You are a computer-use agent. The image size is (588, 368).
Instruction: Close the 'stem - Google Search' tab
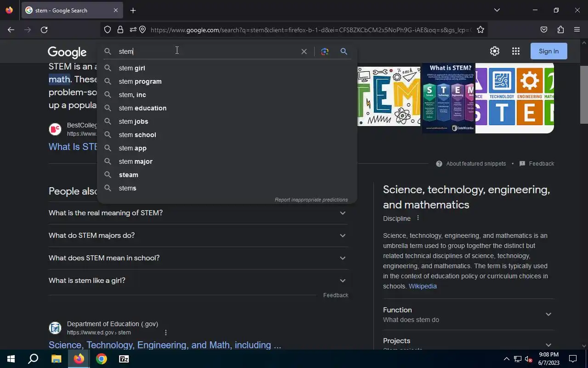pyautogui.click(x=116, y=10)
